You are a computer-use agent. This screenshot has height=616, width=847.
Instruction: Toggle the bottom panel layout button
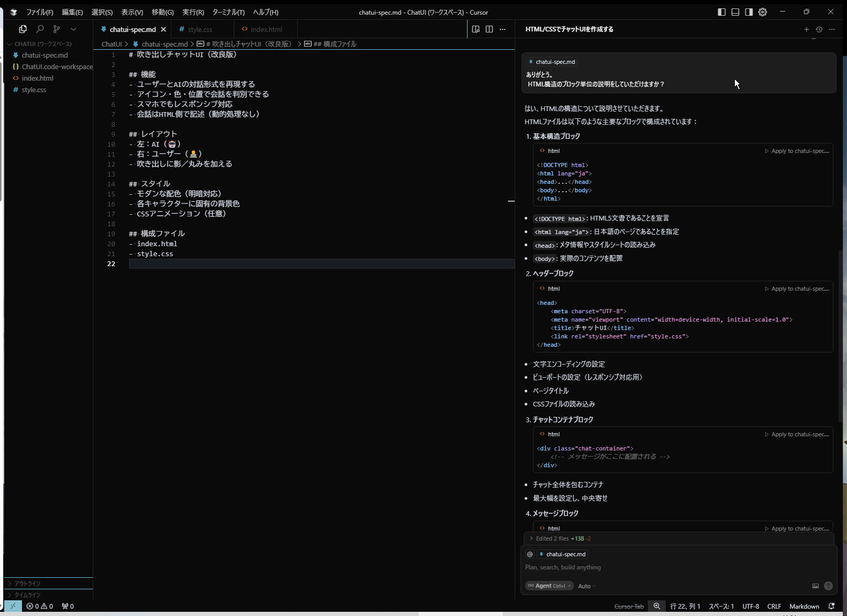[735, 12]
